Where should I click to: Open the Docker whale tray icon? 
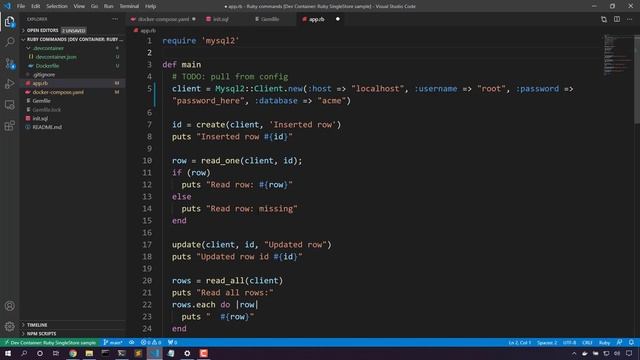pos(585,353)
